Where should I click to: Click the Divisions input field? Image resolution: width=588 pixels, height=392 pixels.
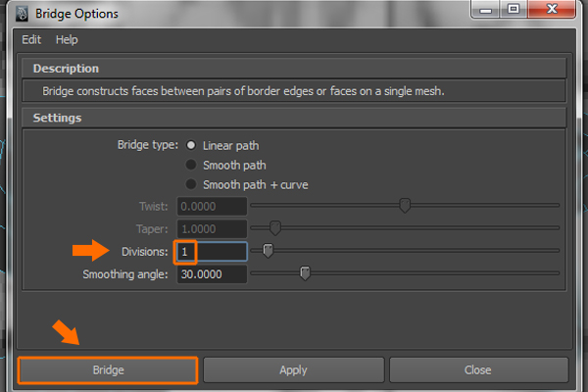click(212, 251)
